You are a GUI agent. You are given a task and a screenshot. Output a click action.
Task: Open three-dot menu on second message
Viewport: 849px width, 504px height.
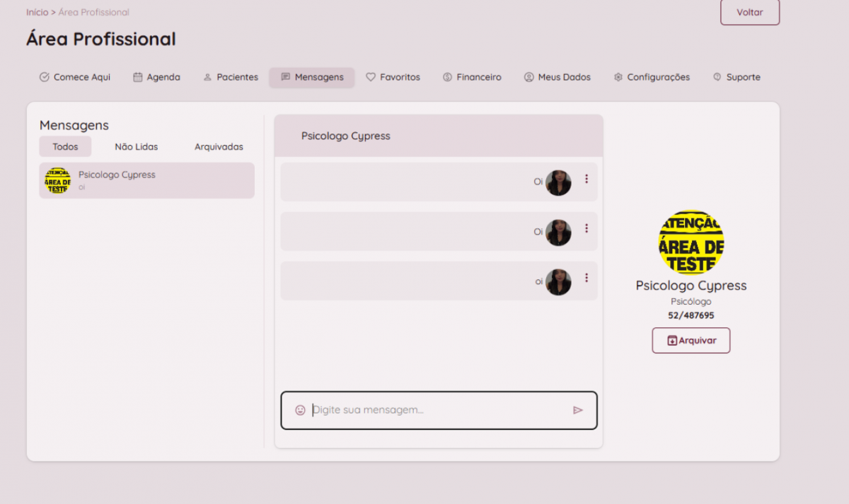(587, 228)
